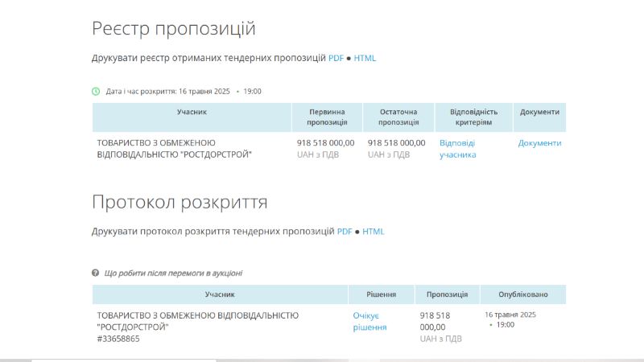This screenshot has width=644, height=362.
Task: Click the question mark help icon
Action: point(95,273)
